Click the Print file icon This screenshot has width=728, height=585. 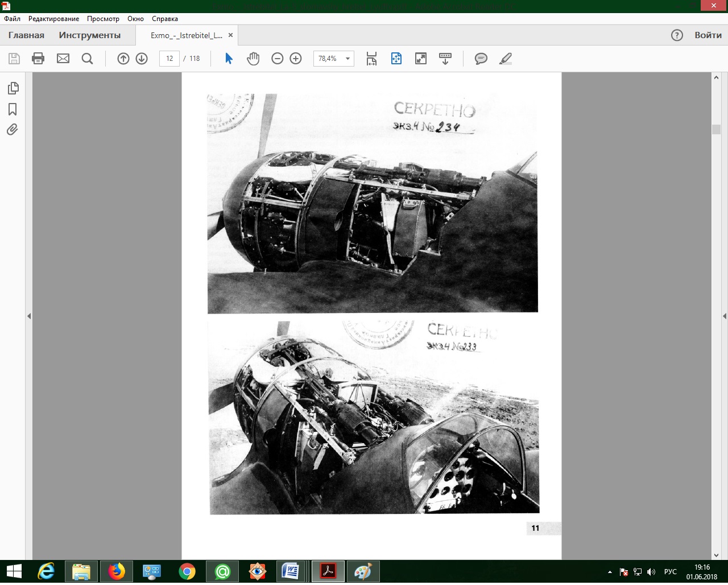point(38,59)
